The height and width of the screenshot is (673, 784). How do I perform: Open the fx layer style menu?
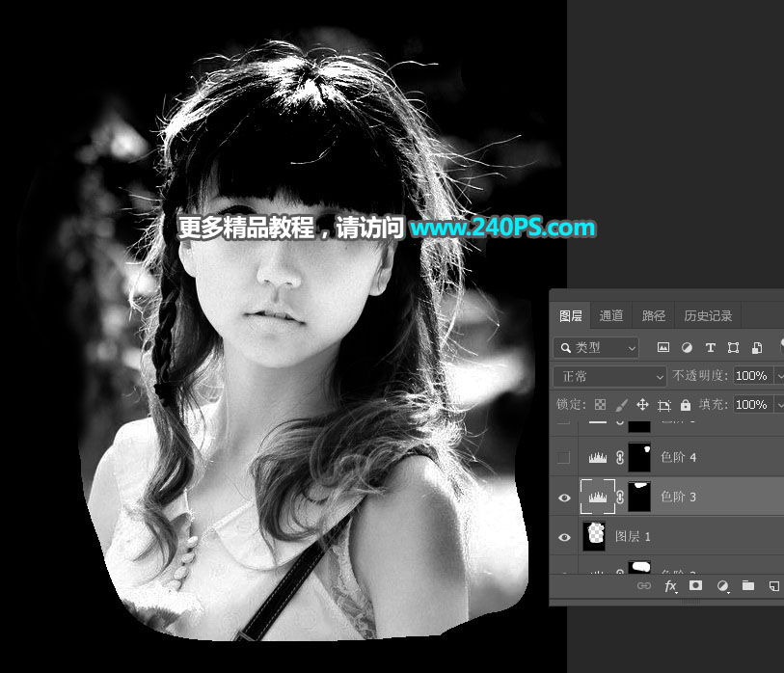point(670,586)
